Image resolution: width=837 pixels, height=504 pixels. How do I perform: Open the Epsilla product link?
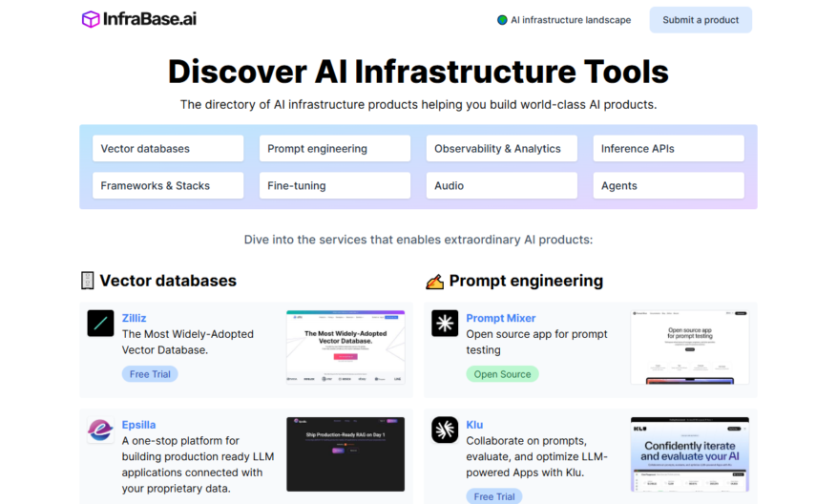(x=138, y=425)
